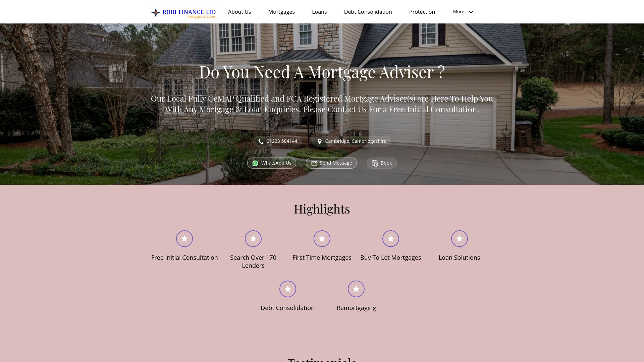Click the Remortgaging star icon
Screen dimensions: 644x362
(x=356, y=289)
